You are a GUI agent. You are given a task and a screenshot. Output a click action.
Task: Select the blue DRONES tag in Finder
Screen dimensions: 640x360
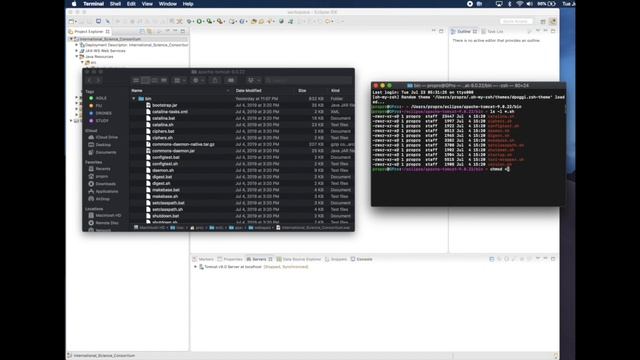coord(100,113)
